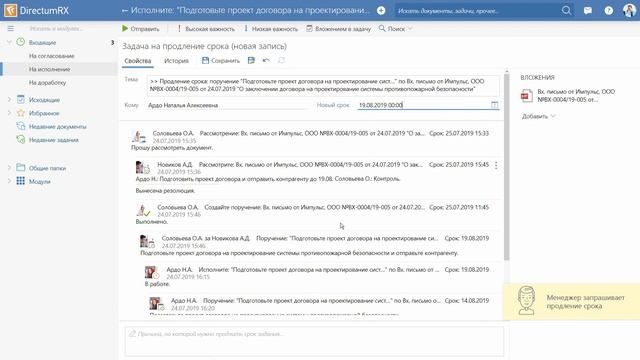Click the Избранное star icon
The height and width of the screenshot is (360, 640).
21,113
